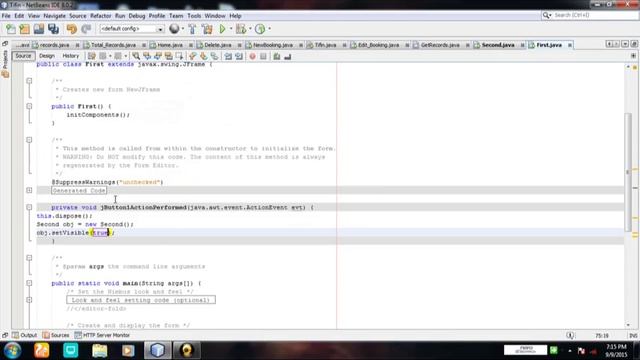Click the Windows Start orb

(13, 350)
